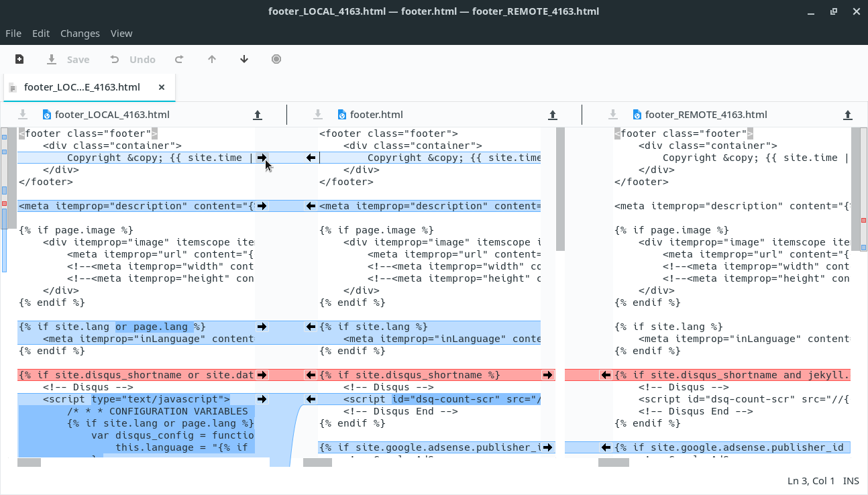
Task: Go to previous change with up arrow
Action: [x=212, y=59]
